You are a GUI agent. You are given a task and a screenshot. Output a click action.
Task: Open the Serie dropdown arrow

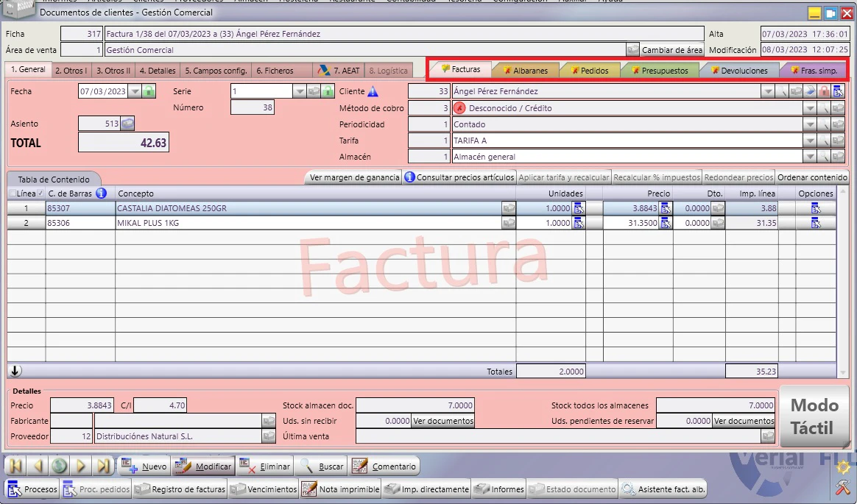tap(300, 91)
